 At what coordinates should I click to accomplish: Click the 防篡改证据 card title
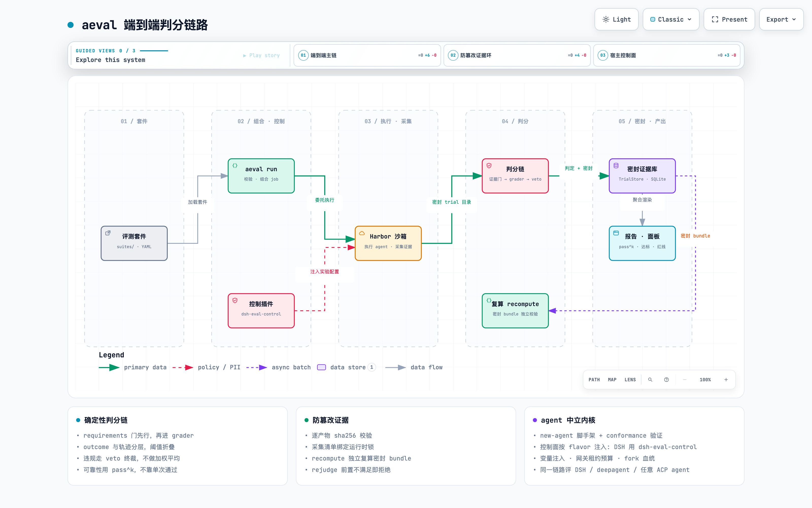[x=330, y=420]
